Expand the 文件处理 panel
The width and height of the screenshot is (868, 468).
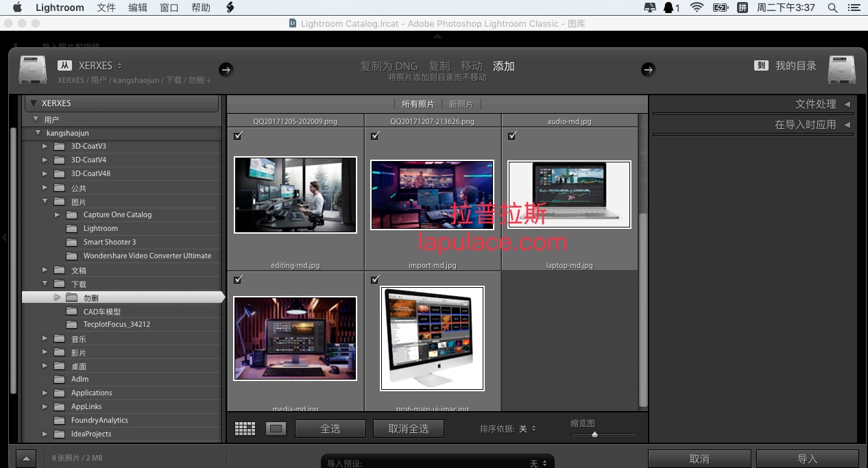coord(823,104)
